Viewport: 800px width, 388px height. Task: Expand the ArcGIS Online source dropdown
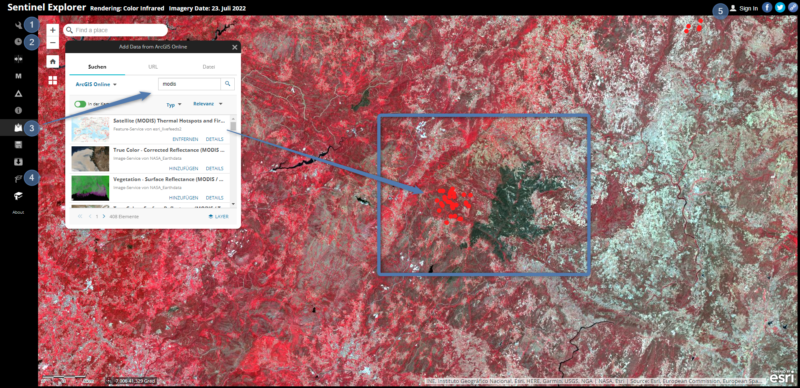(96, 84)
